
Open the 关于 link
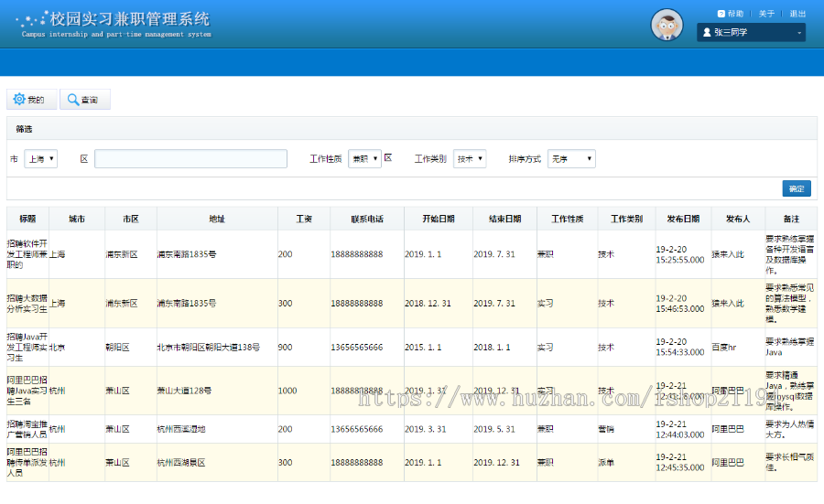click(x=766, y=14)
